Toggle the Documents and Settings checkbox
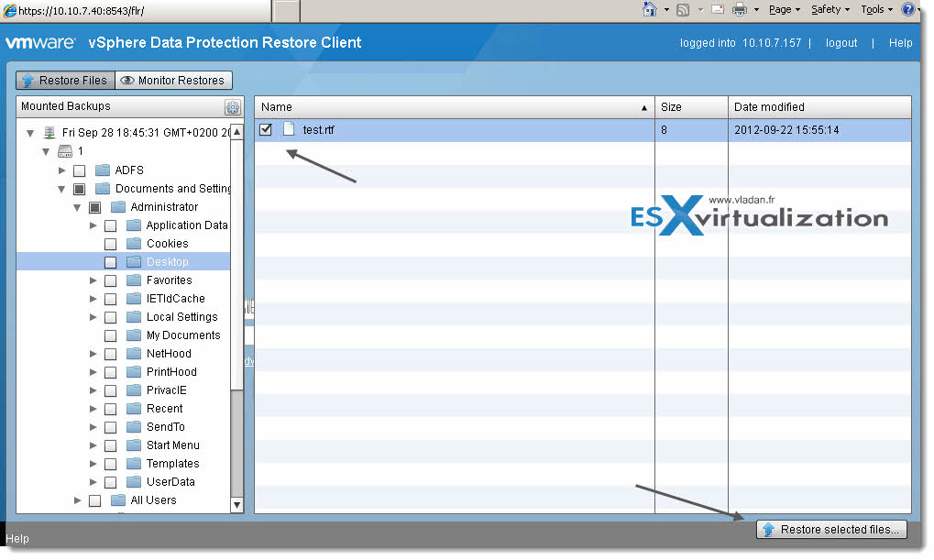 (x=79, y=190)
